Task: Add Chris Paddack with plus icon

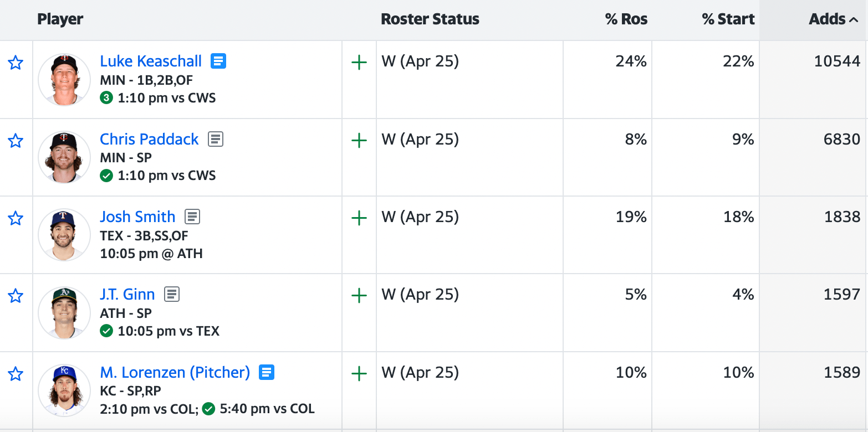Action: point(359,141)
